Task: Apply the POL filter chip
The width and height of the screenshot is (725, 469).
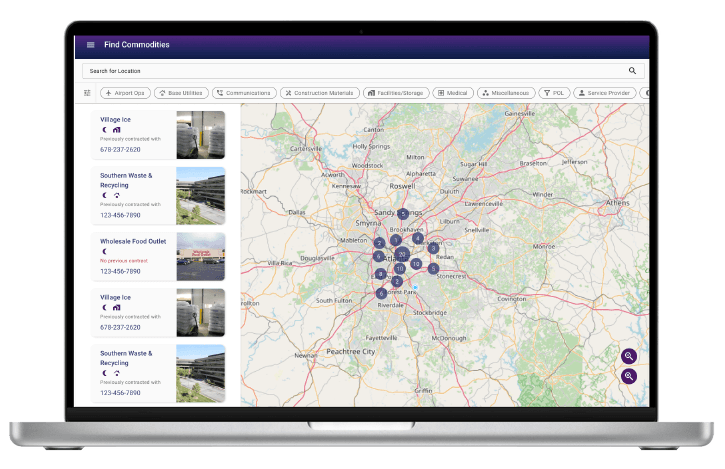Action: (x=553, y=93)
